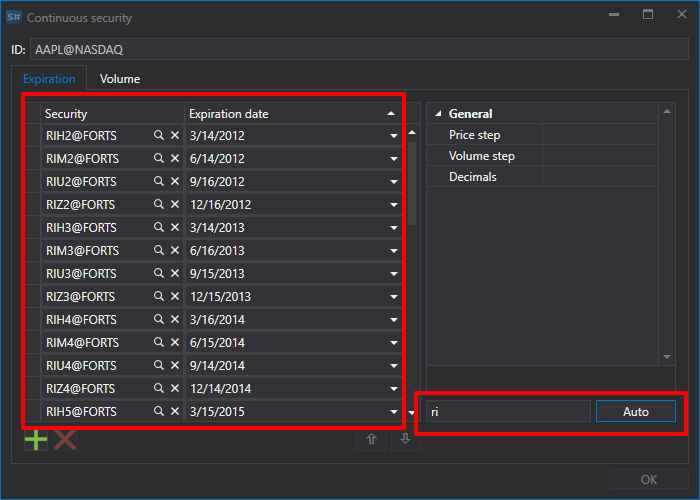Image resolution: width=700 pixels, height=500 pixels.
Task: Add a new security row with green plus
Action: [x=36, y=440]
